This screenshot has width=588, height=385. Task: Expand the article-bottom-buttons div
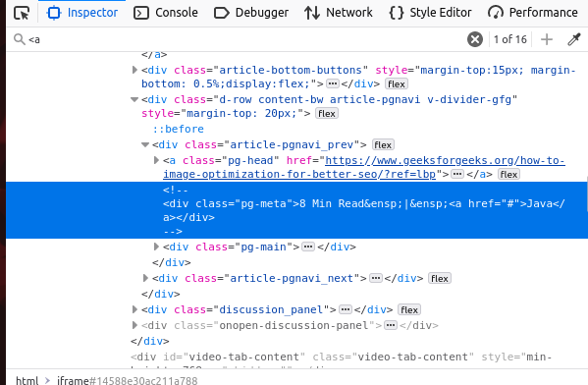point(134,70)
